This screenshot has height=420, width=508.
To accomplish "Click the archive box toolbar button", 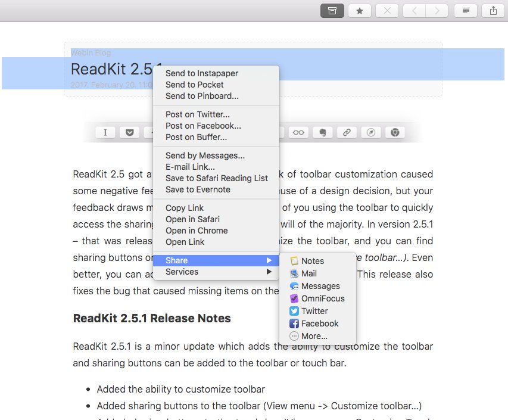I will coord(332,11).
